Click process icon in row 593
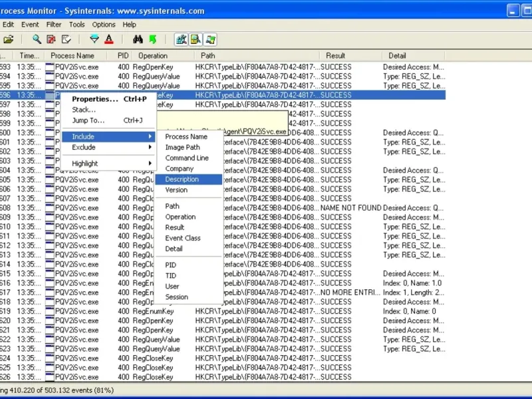 pyautogui.click(x=50, y=67)
